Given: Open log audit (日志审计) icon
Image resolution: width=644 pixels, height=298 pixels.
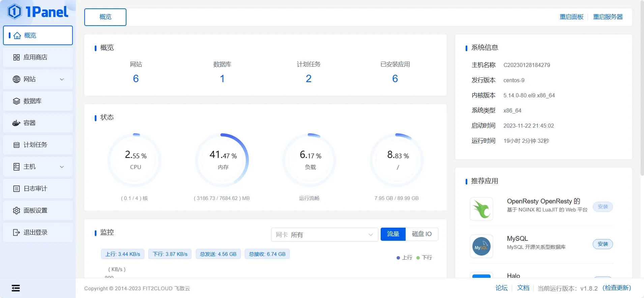Looking at the screenshot, I should tap(16, 189).
